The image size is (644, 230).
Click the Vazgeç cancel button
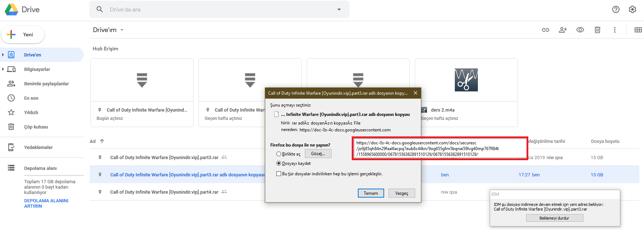(x=402, y=193)
